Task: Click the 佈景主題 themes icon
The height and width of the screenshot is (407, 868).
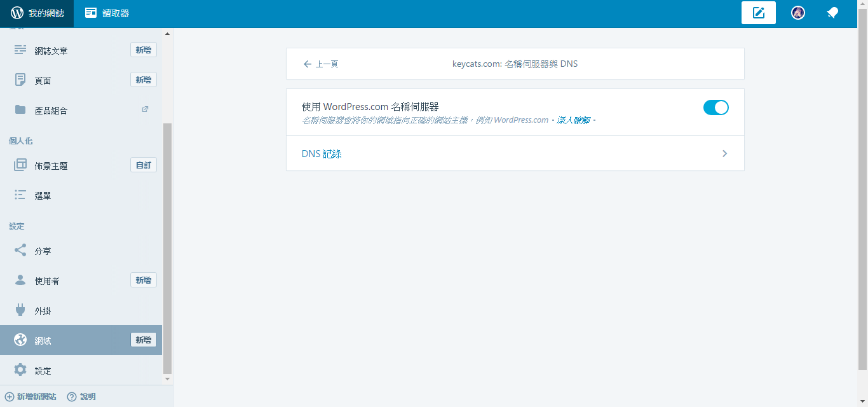Action: coord(20,165)
